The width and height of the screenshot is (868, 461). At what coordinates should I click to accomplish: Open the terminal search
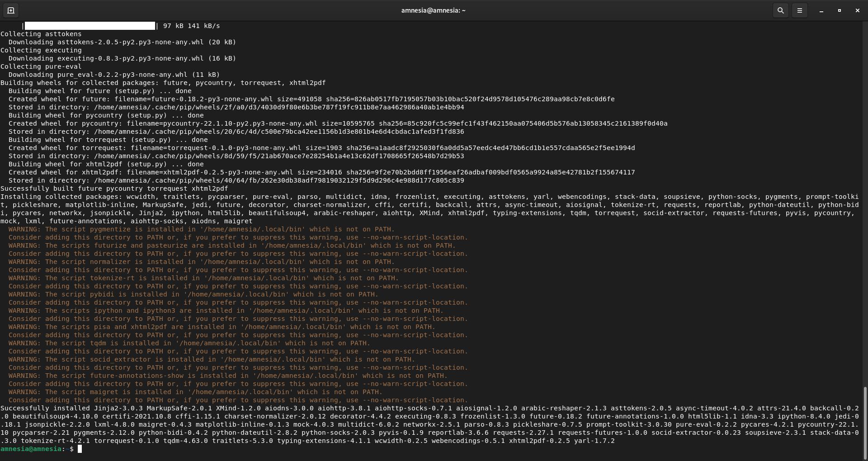780,10
